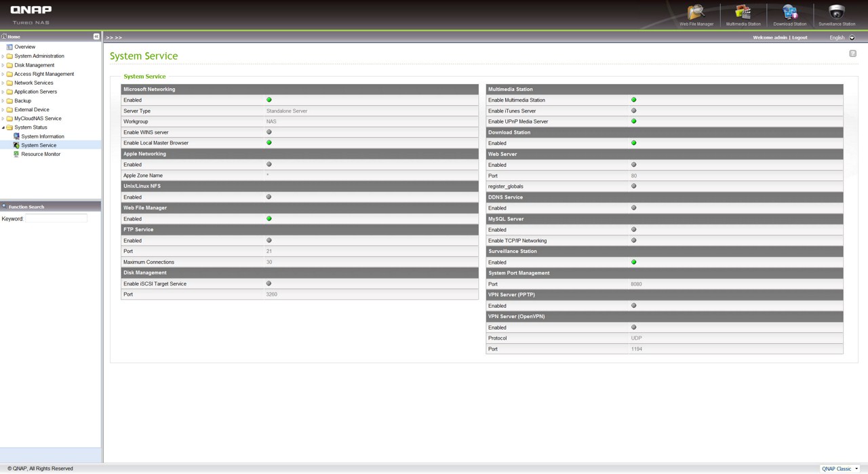Expand the External Device tree arrow
This screenshot has width=868, height=474.
[x=3, y=109]
